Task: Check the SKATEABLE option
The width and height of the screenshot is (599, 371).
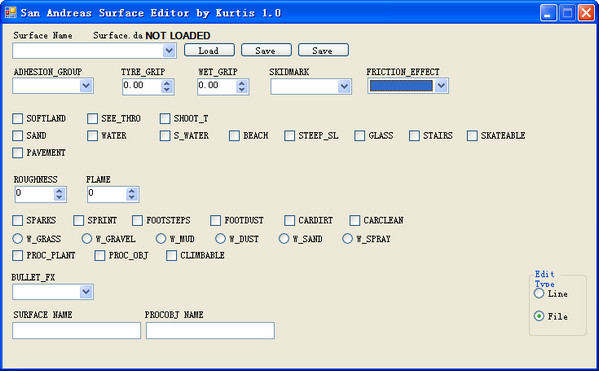Action: coord(472,135)
